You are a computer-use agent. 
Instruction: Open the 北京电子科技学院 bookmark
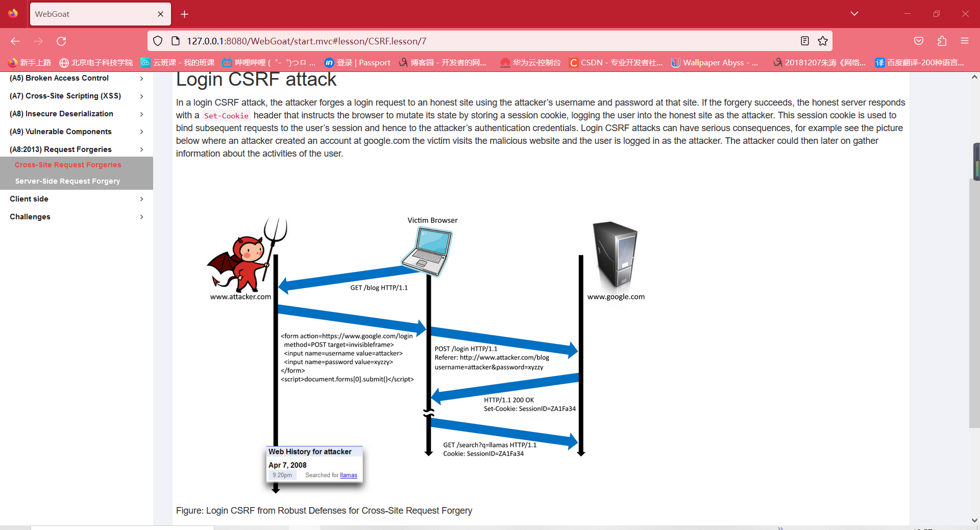click(x=96, y=63)
